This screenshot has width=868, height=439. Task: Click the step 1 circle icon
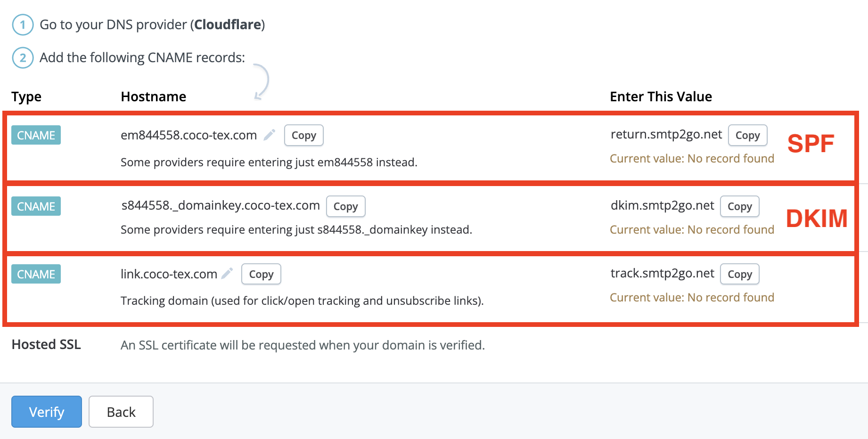[x=23, y=24]
